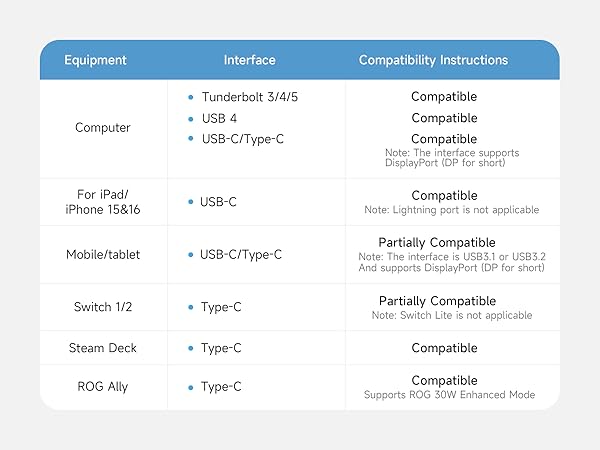The width and height of the screenshot is (600, 450).
Task: Click "Partially Compatible" in the Mobile/tablet row
Action: (437, 242)
